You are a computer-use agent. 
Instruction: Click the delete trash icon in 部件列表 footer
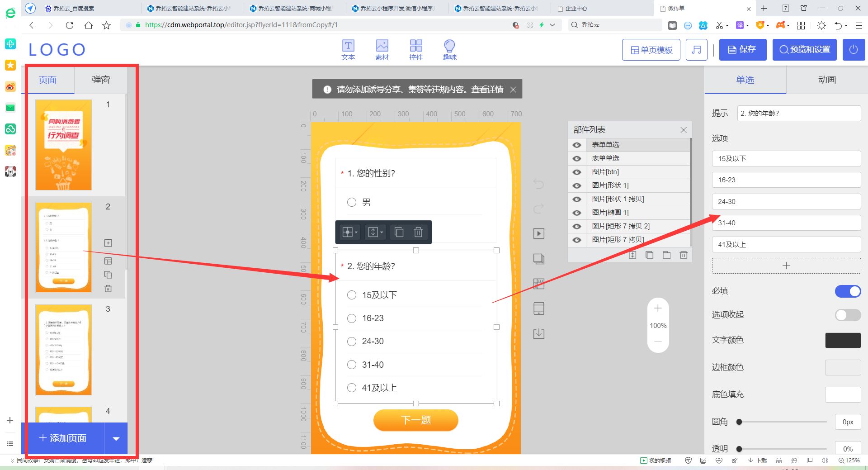pos(683,255)
